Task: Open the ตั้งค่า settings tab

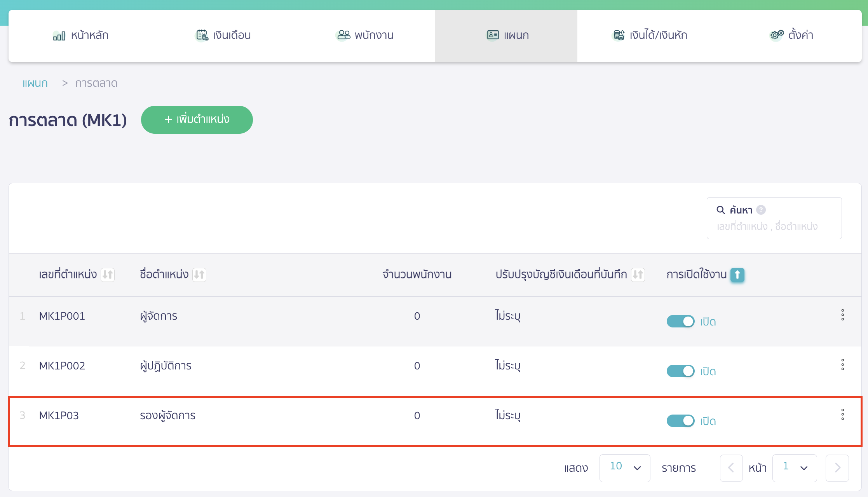Action: pos(791,35)
